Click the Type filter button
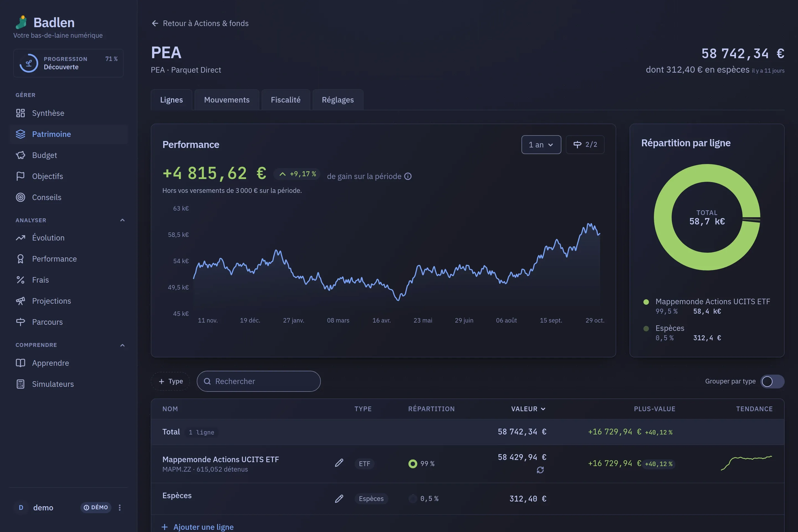Image resolution: width=798 pixels, height=532 pixels. 171,381
